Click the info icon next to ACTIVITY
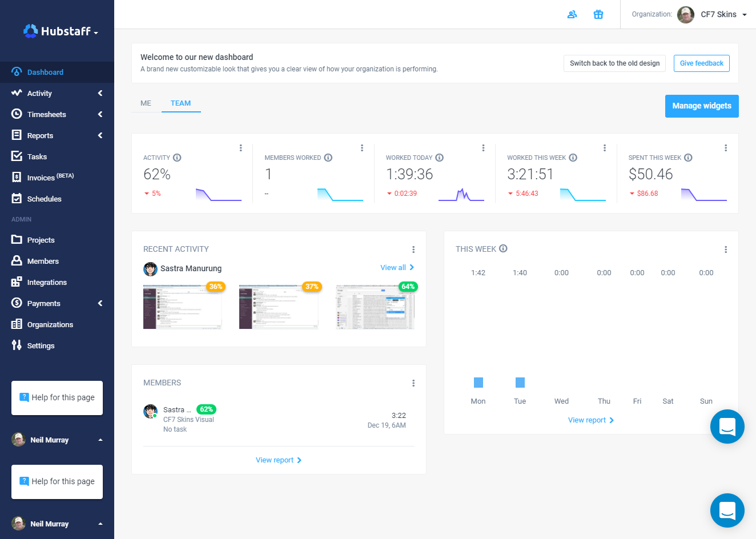Viewport: 756px width, 539px height. click(177, 158)
